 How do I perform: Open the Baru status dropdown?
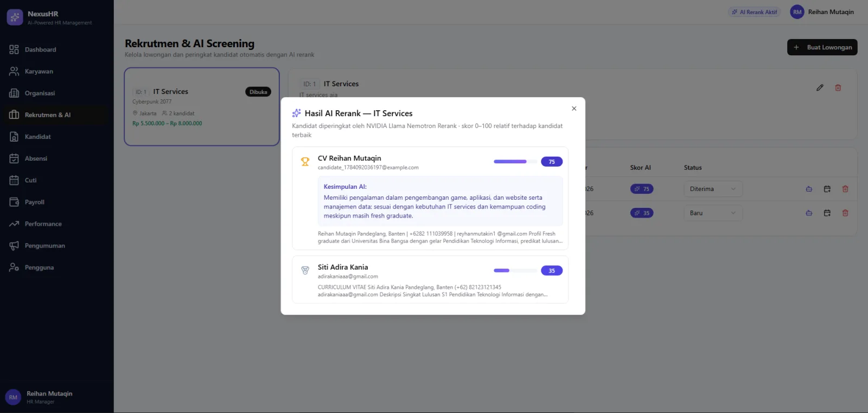pyautogui.click(x=713, y=213)
